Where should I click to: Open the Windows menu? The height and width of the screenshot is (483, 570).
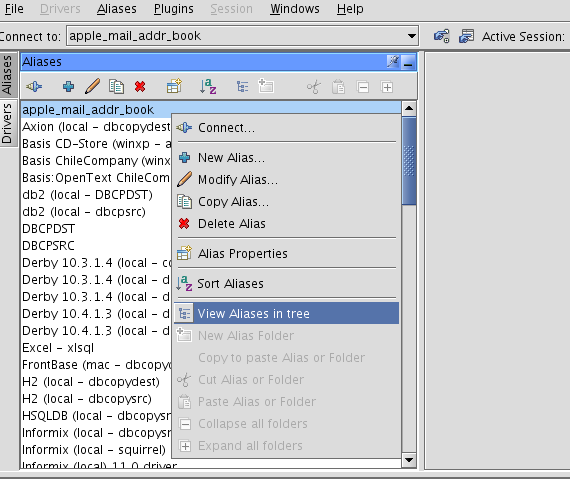294,9
